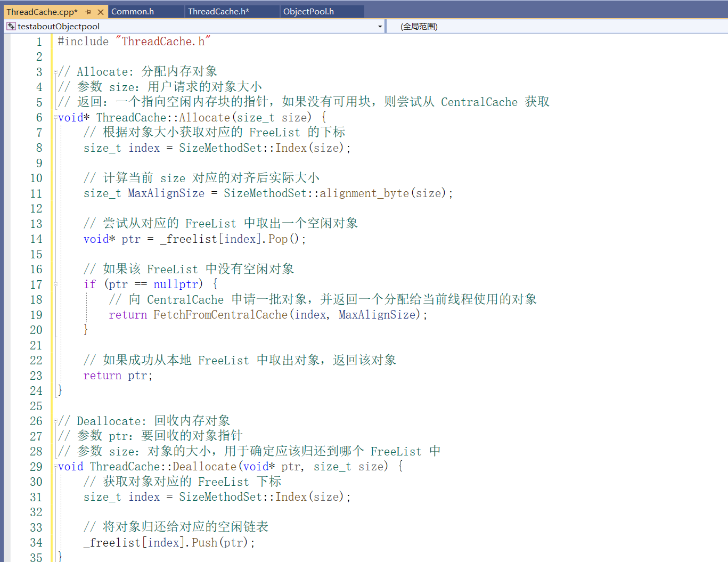Click the closing brace on line 24
Screen dimensions: 728x562
60,390
